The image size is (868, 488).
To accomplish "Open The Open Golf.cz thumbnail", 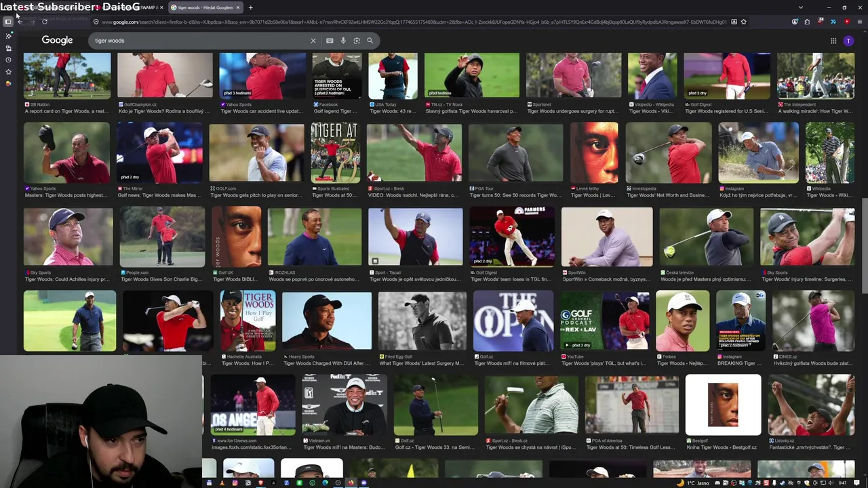I will (513, 321).
